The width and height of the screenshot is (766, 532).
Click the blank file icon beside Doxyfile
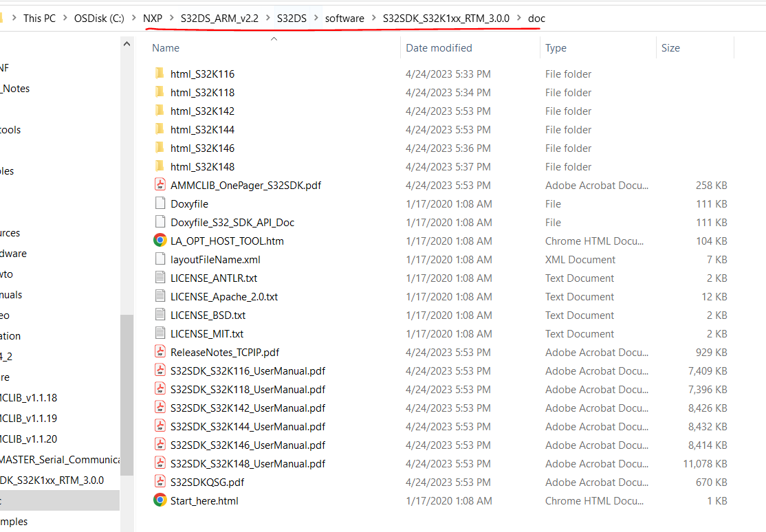pos(159,203)
